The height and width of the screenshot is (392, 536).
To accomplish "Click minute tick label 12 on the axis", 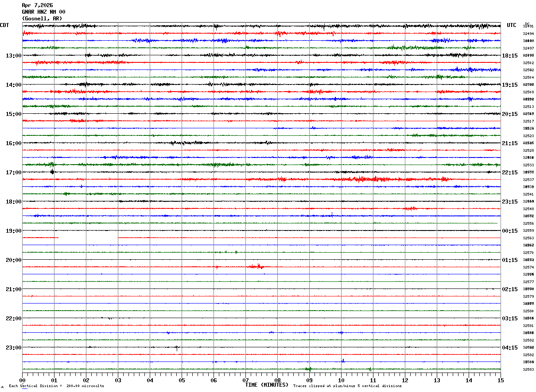I will pos(405,380).
